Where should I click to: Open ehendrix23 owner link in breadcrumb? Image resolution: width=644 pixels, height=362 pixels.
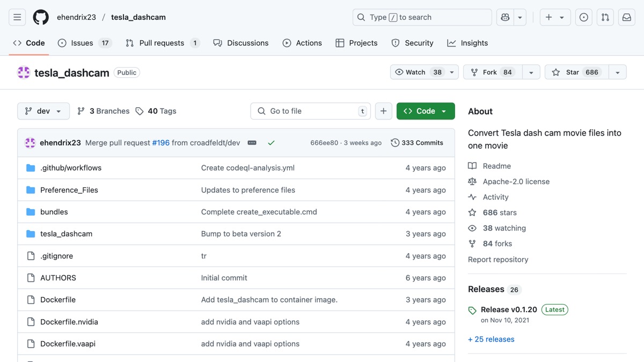(x=76, y=17)
